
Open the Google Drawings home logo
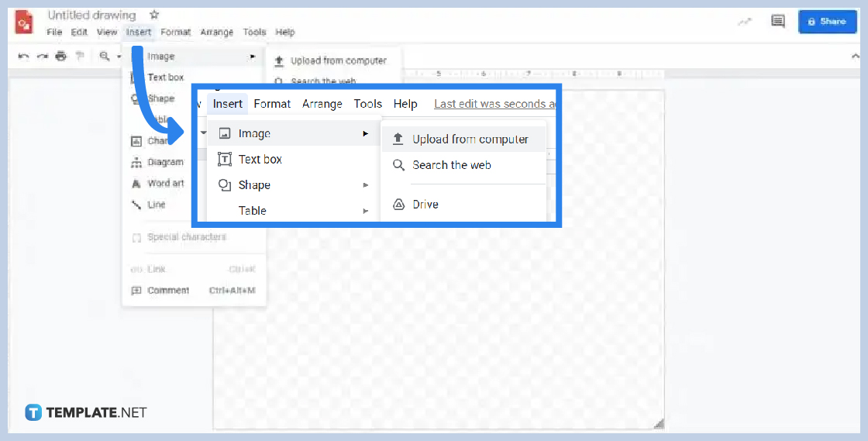[x=24, y=22]
